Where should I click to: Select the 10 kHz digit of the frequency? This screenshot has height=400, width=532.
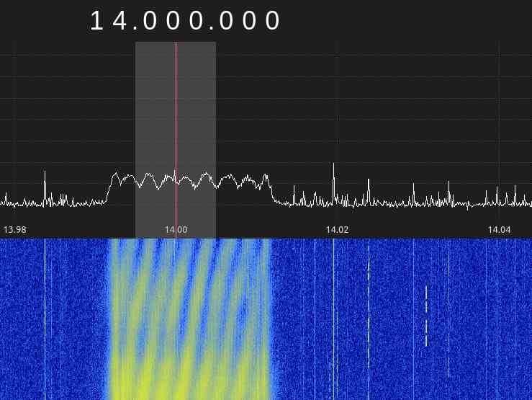point(172,22)
